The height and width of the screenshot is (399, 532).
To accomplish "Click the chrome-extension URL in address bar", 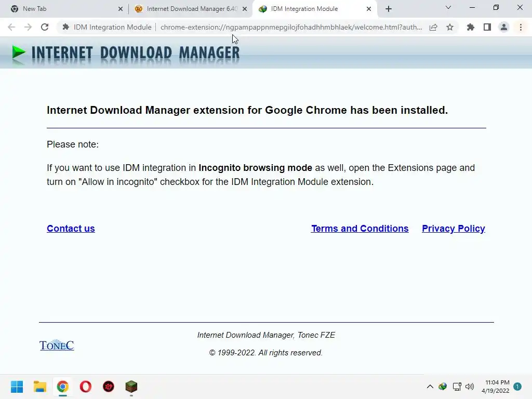I will [x=291, y=27].
